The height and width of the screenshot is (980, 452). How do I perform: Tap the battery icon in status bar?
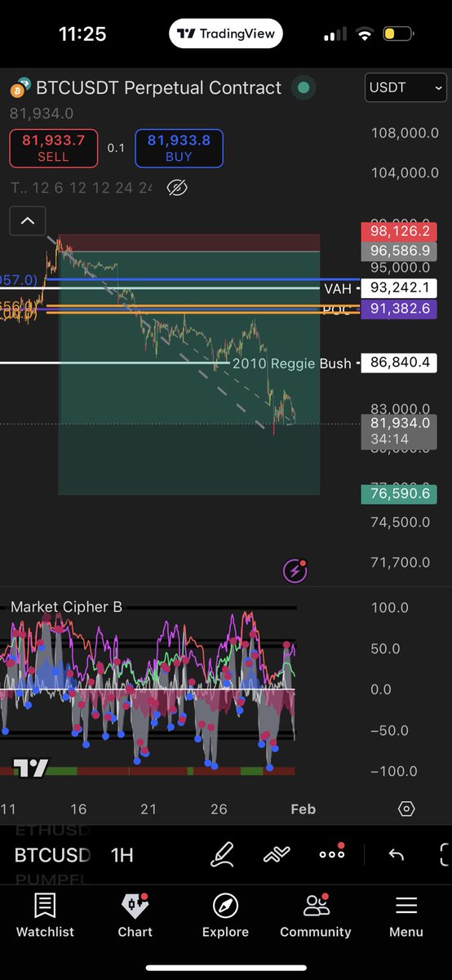(x=397, y=34)
